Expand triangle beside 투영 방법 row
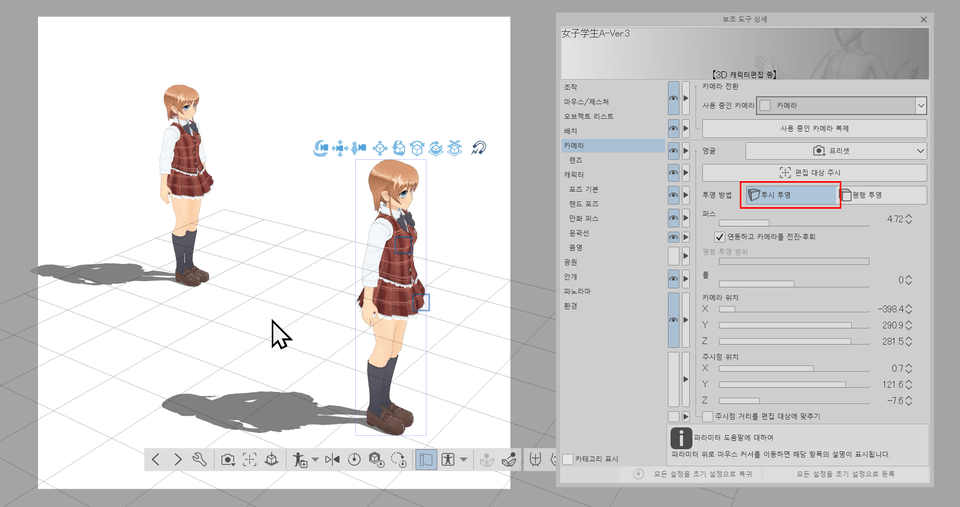Viewport: 960px width, 507px height. (686, 195)
